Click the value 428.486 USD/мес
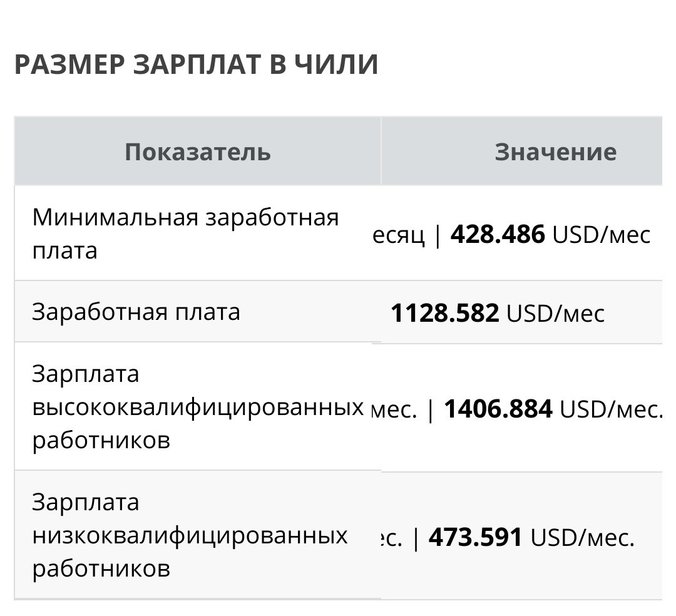 pos(551,235)
